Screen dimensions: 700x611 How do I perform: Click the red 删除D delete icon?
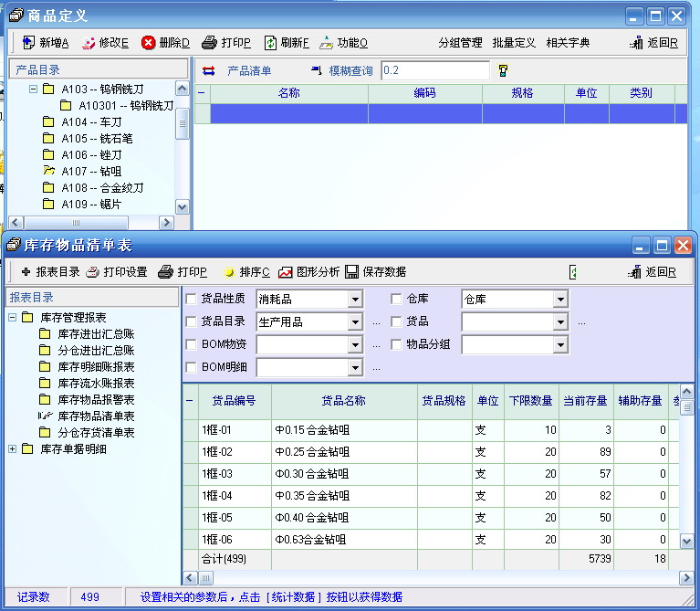coord(148,43)
